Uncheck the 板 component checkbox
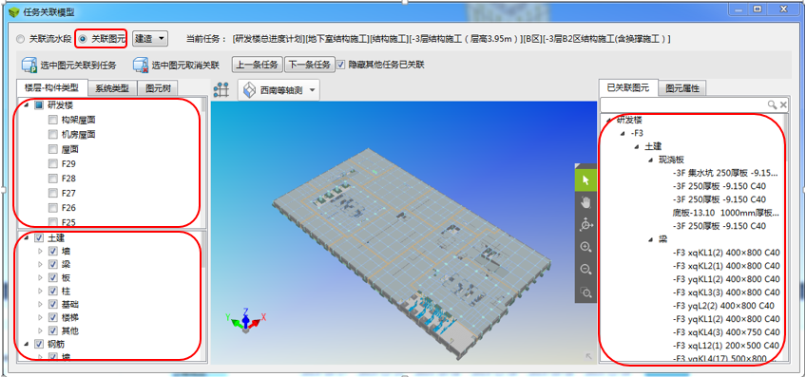Image resolution: width=805 pixels, height=378 pixels. click(x=52, y=278)
